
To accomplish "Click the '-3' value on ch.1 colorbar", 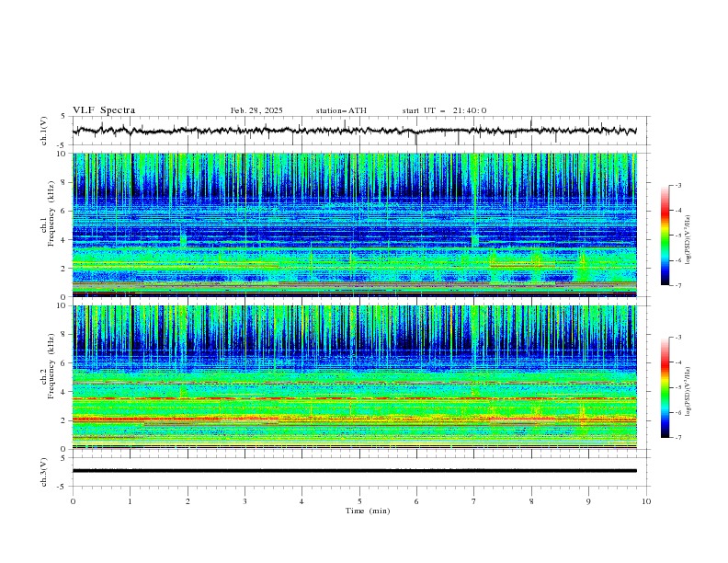I will 677,185.
